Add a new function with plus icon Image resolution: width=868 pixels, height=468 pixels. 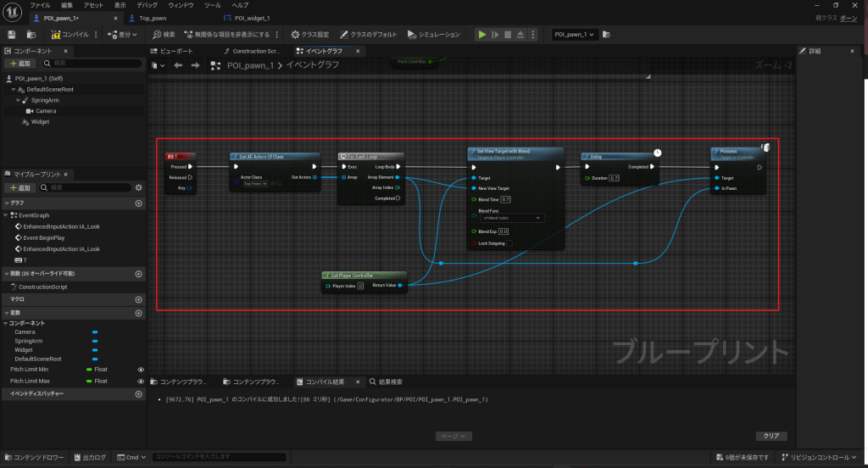click(138, 274)
